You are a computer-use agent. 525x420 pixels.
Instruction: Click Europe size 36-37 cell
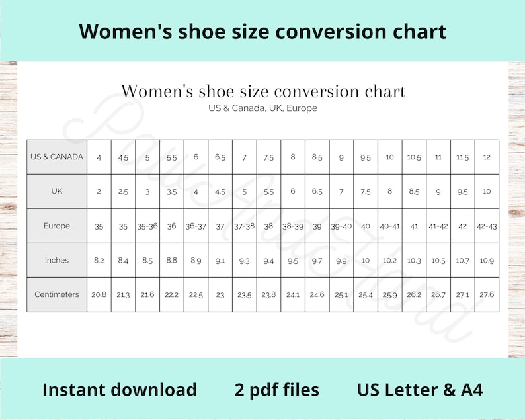tap(196, 226)
